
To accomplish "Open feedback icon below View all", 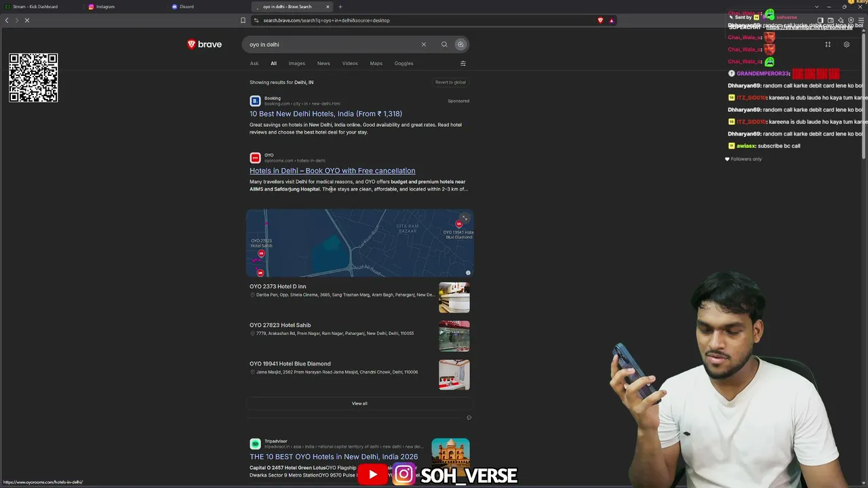I will pos(469,418).
